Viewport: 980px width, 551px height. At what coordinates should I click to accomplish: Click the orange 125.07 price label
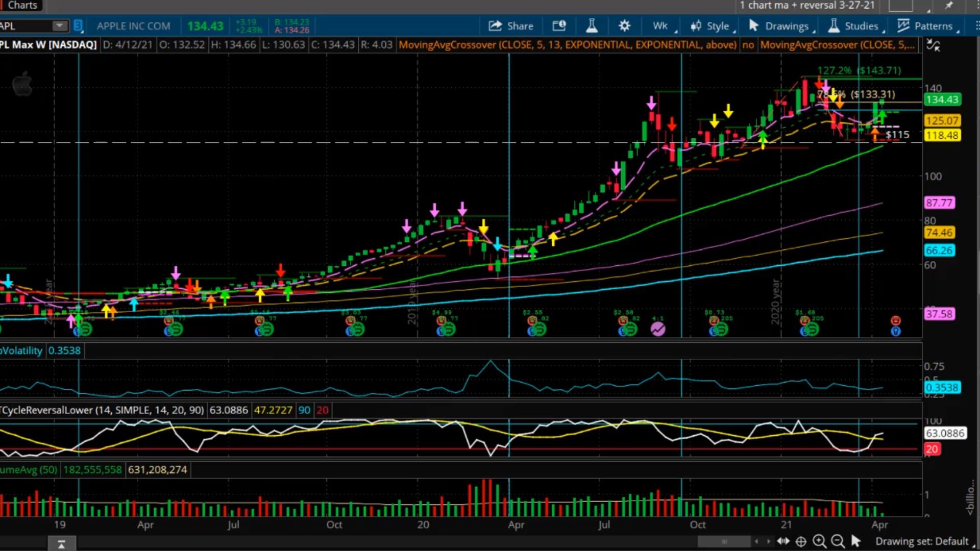(942, 121)
